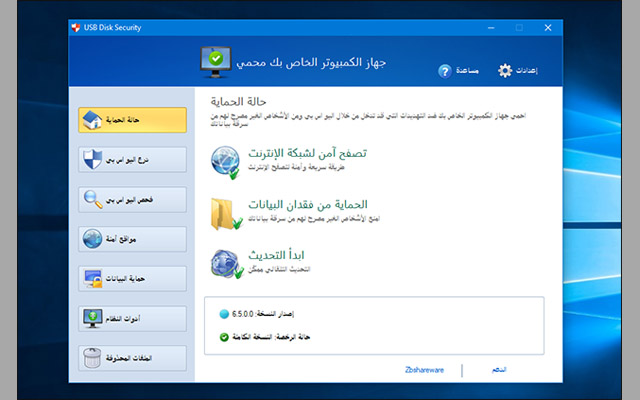This screenshot has height=400, width=640.
Task: Click the update globe icon beside ابدأ التحديث
Action: (x=226, y=264)
